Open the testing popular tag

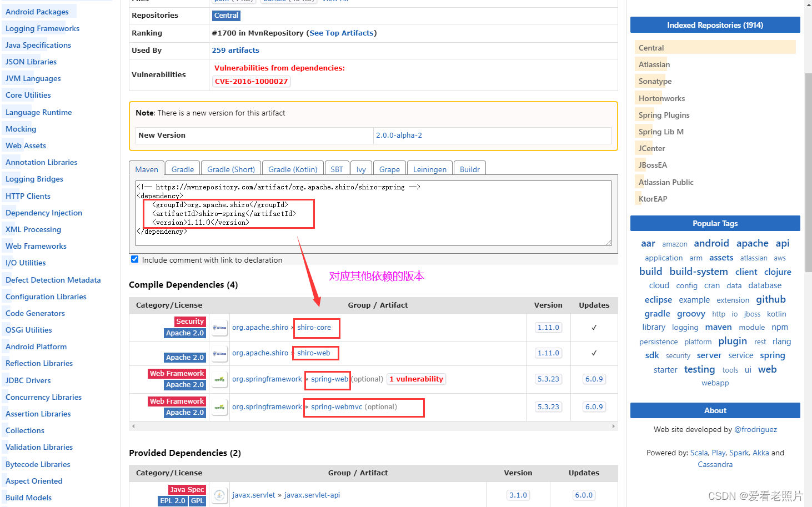(699, 369)
